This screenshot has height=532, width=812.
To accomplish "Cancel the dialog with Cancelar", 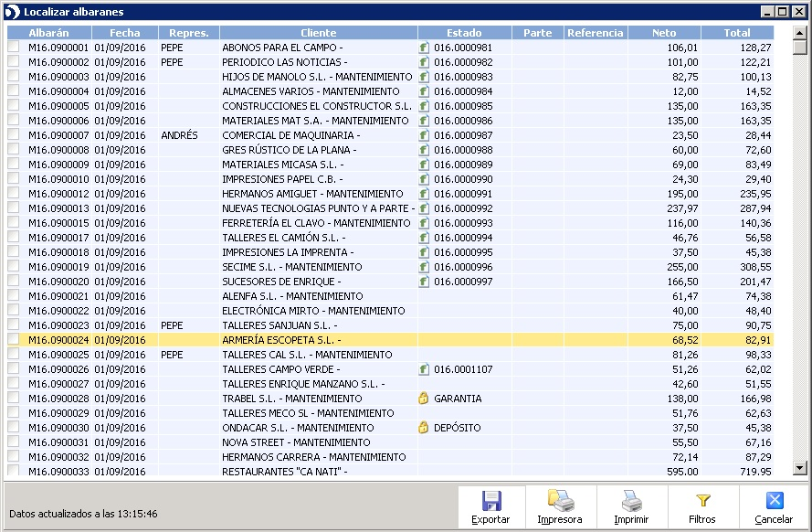I will coord(774,507).
